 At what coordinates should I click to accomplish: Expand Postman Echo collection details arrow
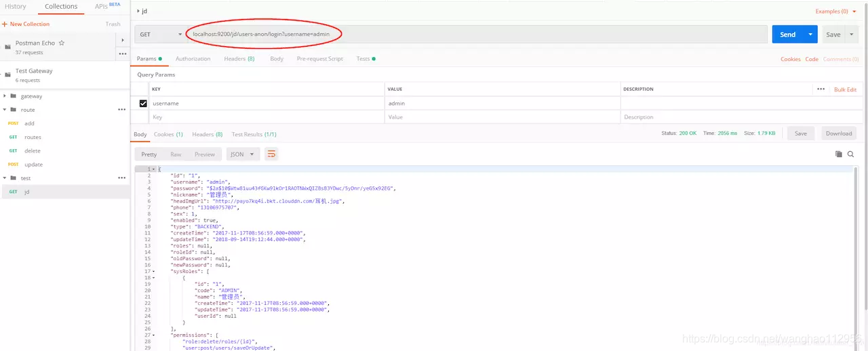click(123, 40)
